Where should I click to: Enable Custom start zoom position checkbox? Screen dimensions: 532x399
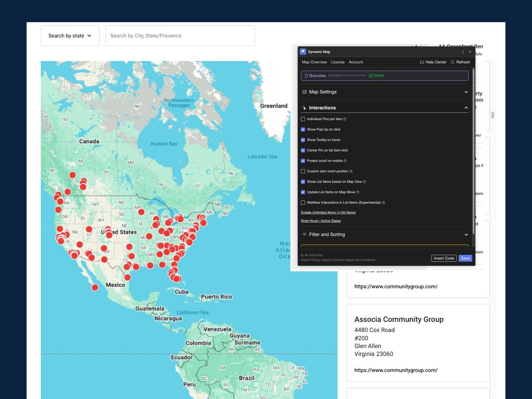tap(303, 171)
